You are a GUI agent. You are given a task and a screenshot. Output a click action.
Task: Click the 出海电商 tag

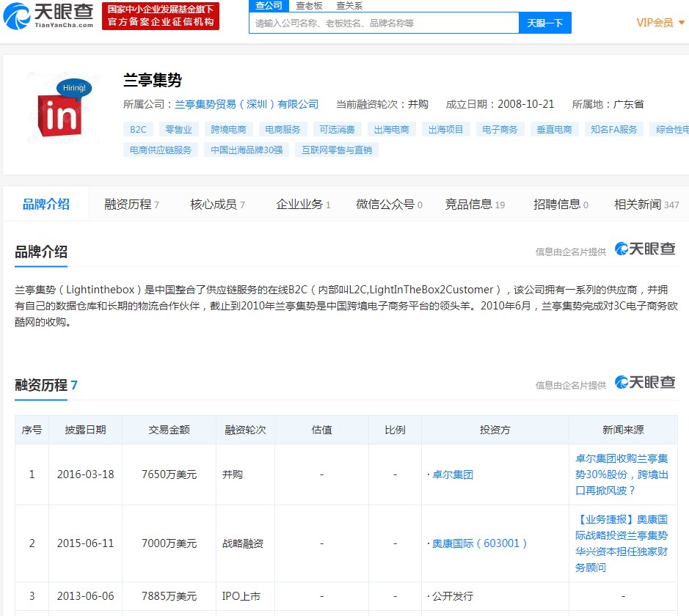click(392, 130)
